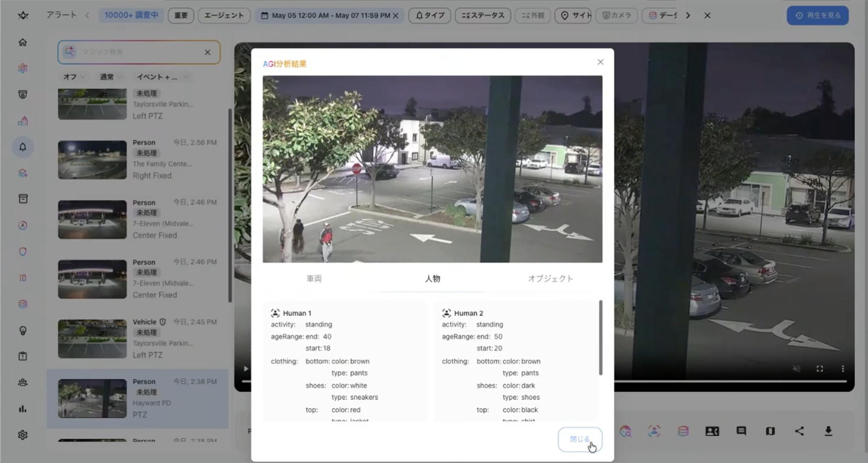This screenshot has width=868, height=463.
Task: Open the ステータス filter dropdown
Action: tap(483, 15)
